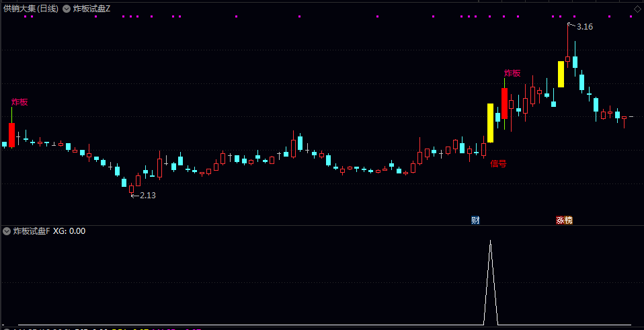This screenshot has height=330, width=644.
Task: Click the 炸板 label beside 3.16 peak
Action: pos(512,73)
